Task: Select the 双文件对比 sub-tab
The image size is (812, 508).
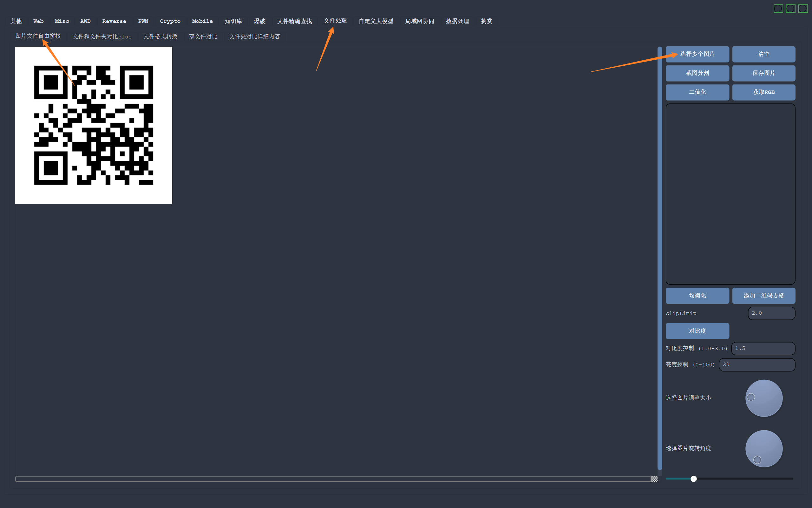Action: point(203,36)
